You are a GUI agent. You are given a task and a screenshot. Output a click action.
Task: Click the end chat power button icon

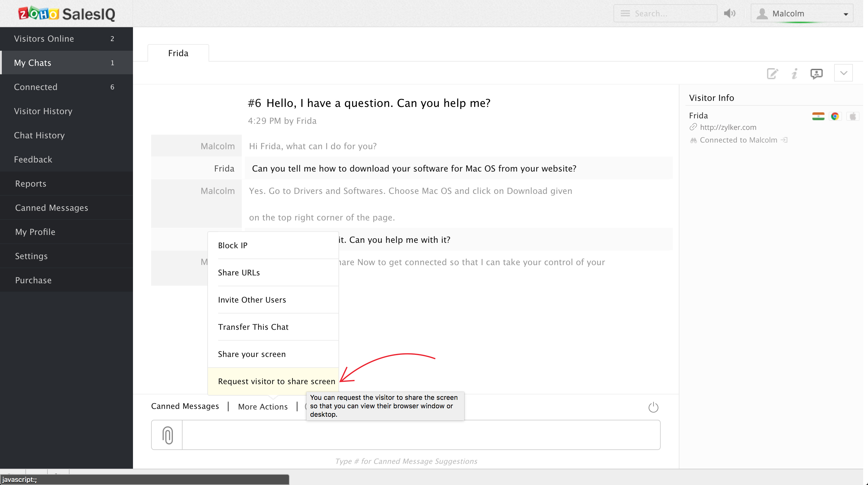653,407
